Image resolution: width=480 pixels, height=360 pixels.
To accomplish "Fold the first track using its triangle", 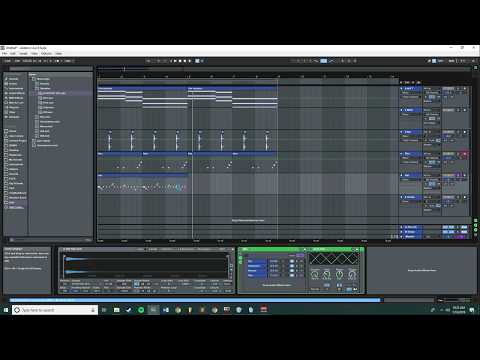I will [x=402, y=88].
